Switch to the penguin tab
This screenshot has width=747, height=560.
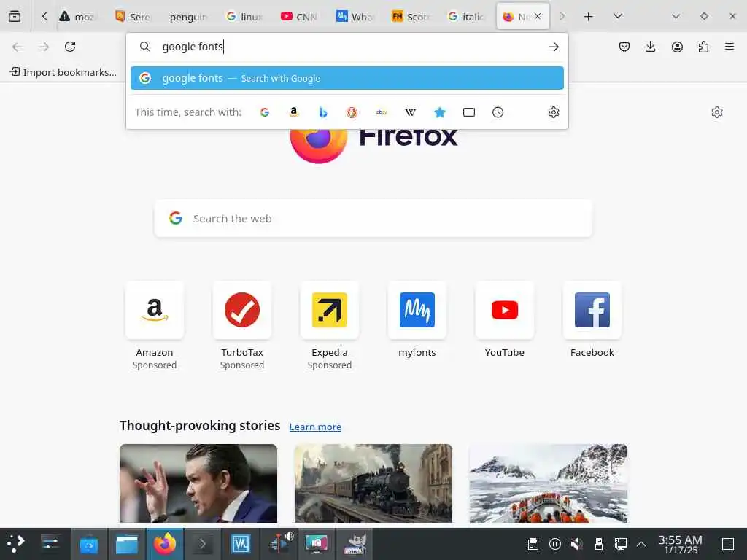(188, 17)
